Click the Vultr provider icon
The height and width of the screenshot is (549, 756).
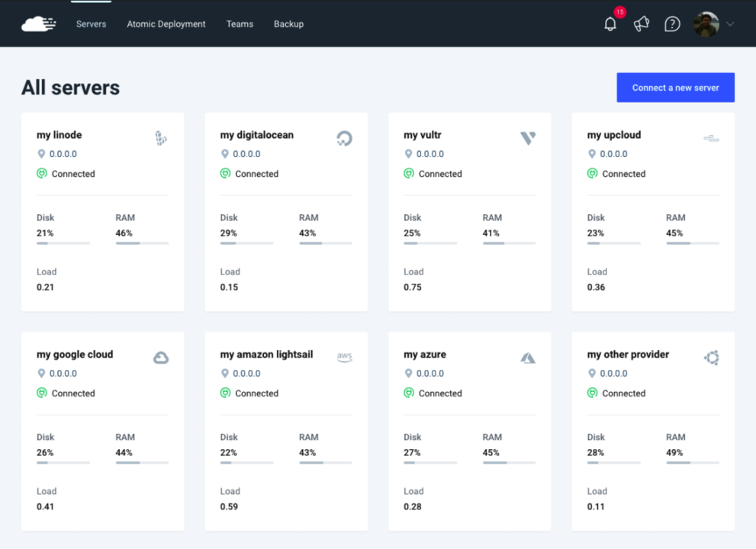[x=528, y=138]
